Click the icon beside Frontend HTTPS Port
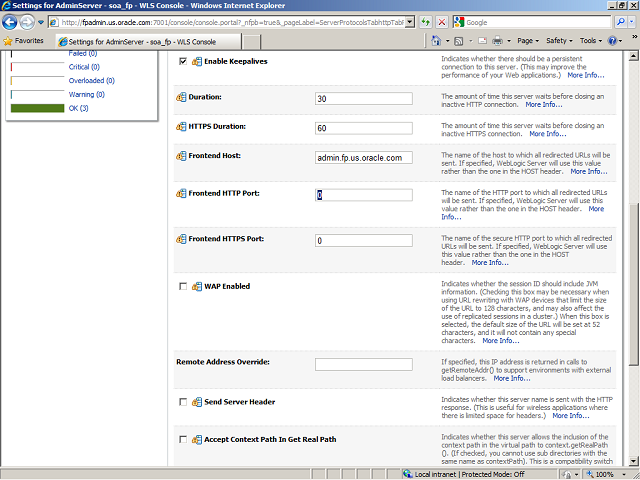The width and height of the screenshot is (640, 480). point(181,240)
